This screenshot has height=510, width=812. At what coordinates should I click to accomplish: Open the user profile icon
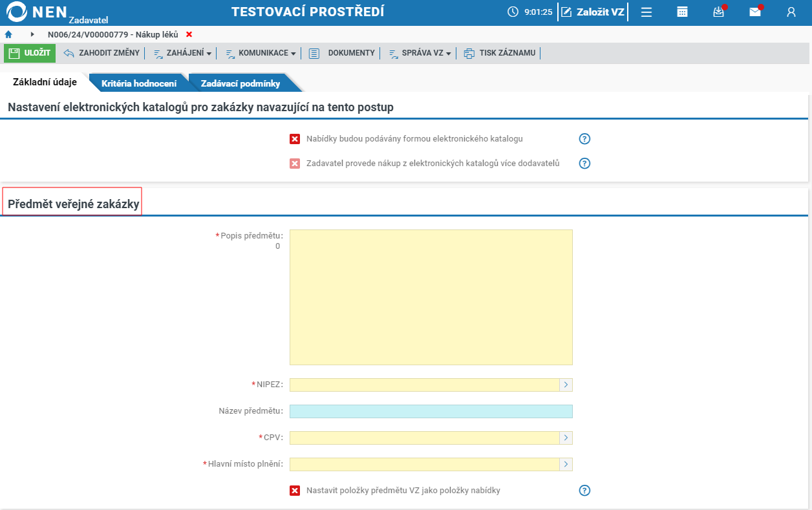(791, 12)
